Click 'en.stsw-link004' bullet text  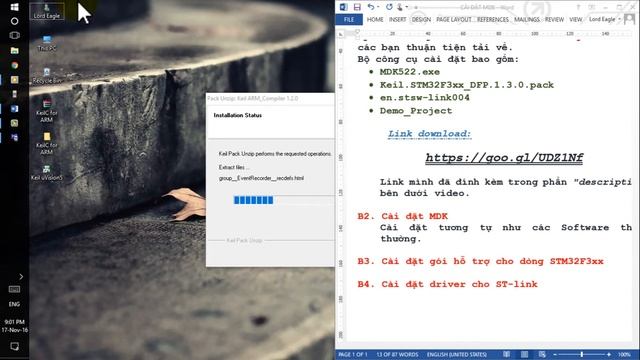pos(424,98)
